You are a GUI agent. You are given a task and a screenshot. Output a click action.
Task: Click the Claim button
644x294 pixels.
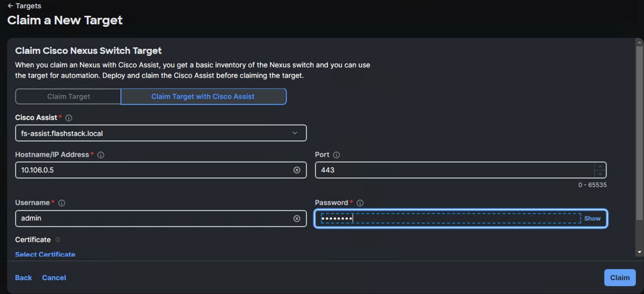(619, 277)
